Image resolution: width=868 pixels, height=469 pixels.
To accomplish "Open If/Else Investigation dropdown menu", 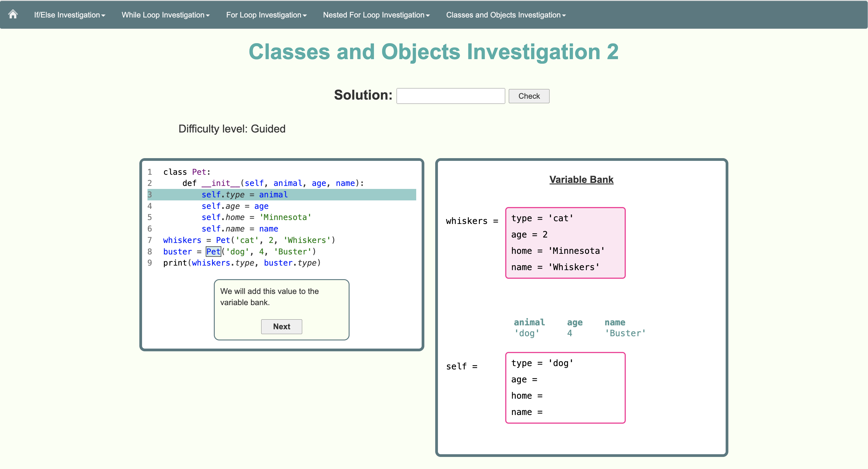I will [x=69, y=15].
